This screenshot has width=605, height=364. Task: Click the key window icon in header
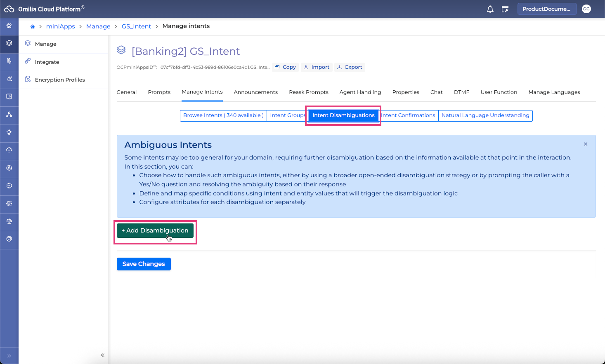[505, 9]
